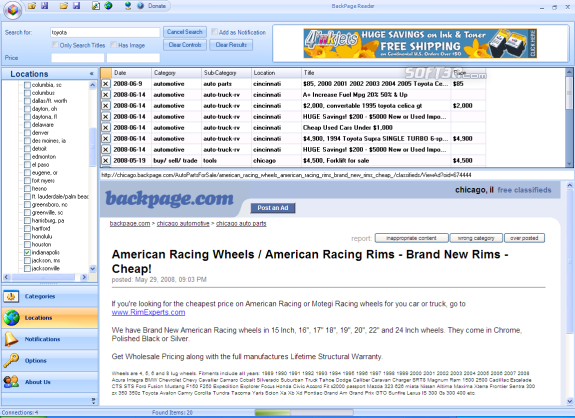
Task: Focus the 'Search for' text field
Action: 105,32
